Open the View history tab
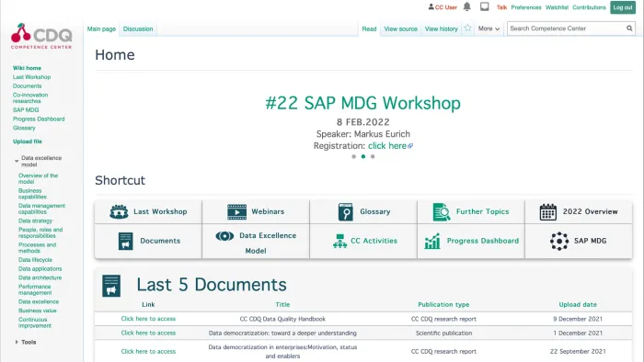Image resolution: width=644 pixels, height=362 pixels. [x=441, y=29]
